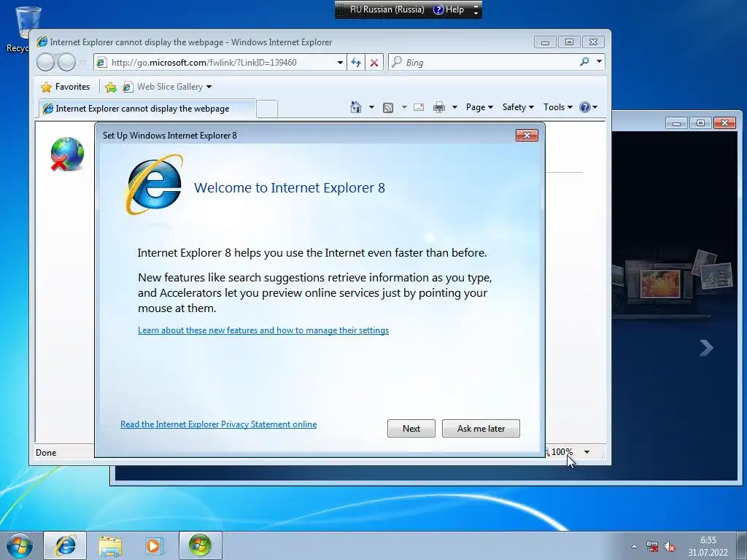The width and height of the screenshot is (747, 560).
Task: Open the Tools menu
Action: [558, 107]
